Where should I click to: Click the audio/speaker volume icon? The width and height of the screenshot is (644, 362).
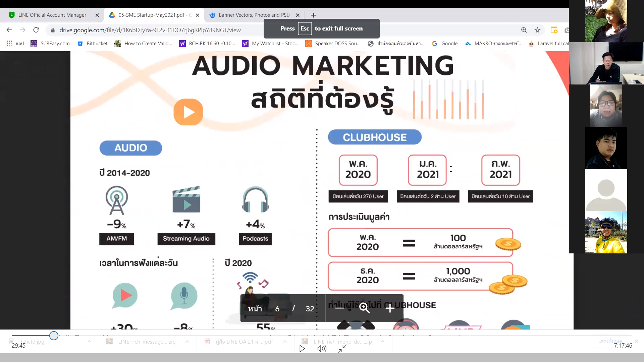[x=322, y=348]
